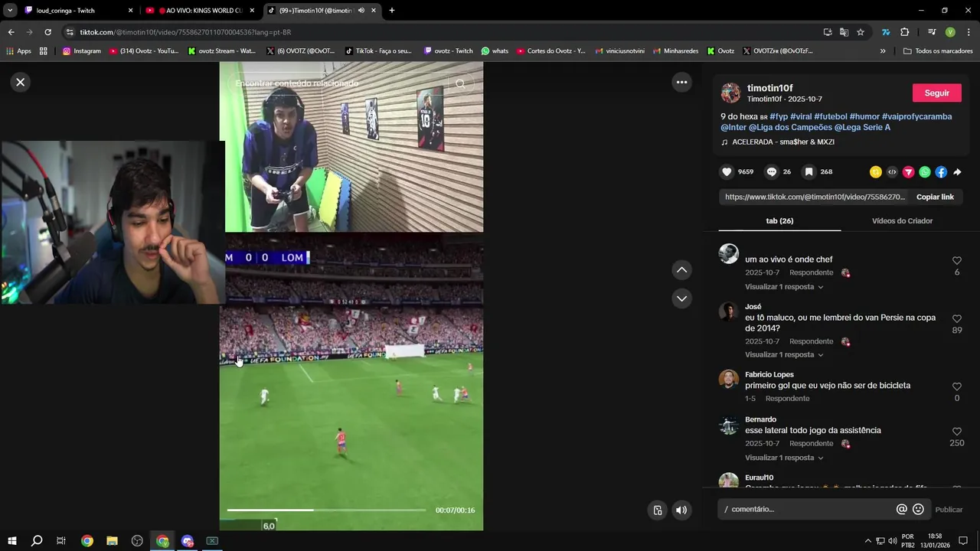
Task: Open embed code icon
Action: (892, 172)
